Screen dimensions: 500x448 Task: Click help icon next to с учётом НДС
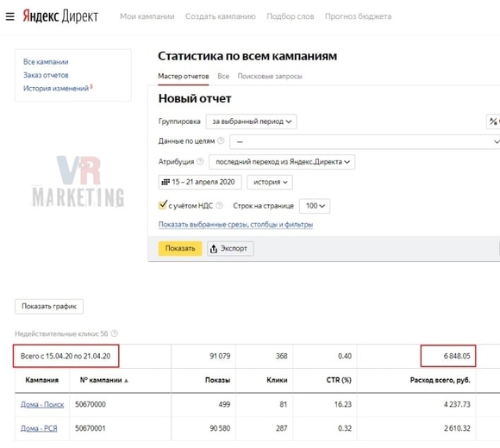click(219, 206)
